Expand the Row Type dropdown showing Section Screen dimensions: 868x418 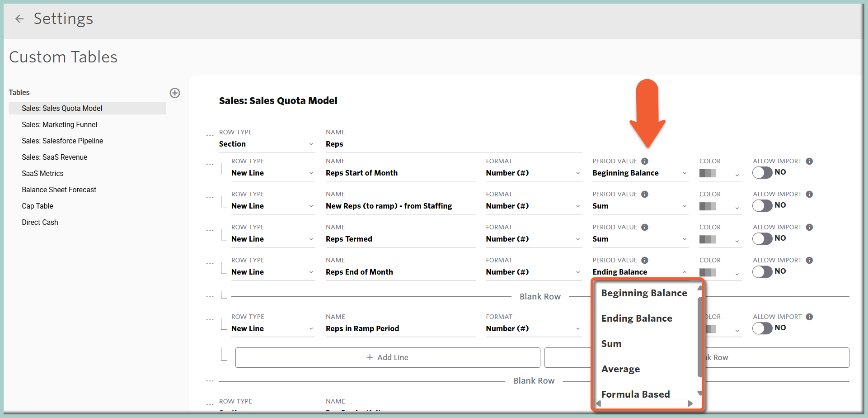[x=266, y=144]
